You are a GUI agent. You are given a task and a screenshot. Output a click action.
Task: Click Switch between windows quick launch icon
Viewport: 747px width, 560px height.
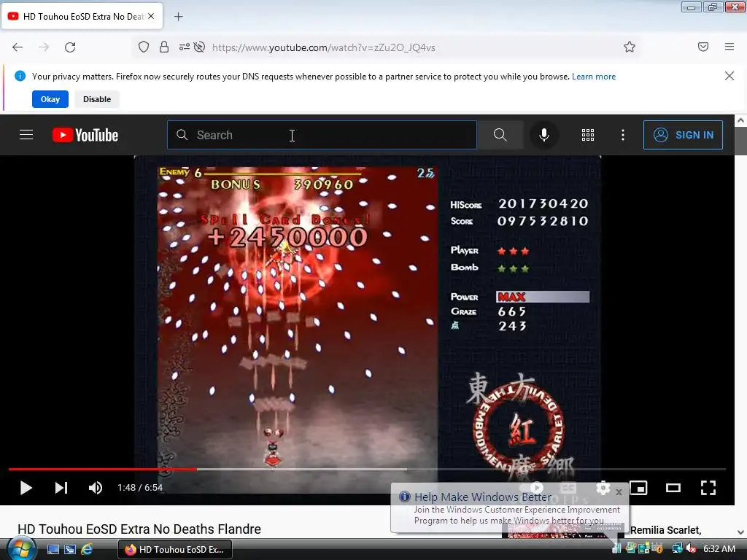pyautogui.click(x=70, y=550)
